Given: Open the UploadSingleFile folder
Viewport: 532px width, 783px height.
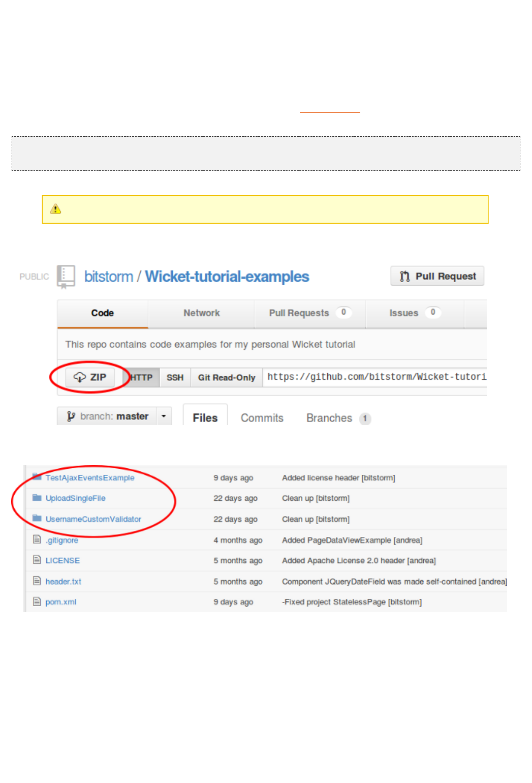Looking at the screenshot, I should click(x=76, y=498).
